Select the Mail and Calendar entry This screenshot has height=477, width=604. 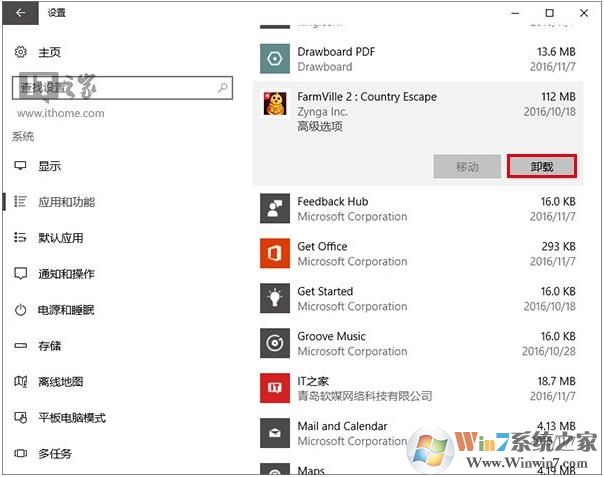[x=418, y=433]
